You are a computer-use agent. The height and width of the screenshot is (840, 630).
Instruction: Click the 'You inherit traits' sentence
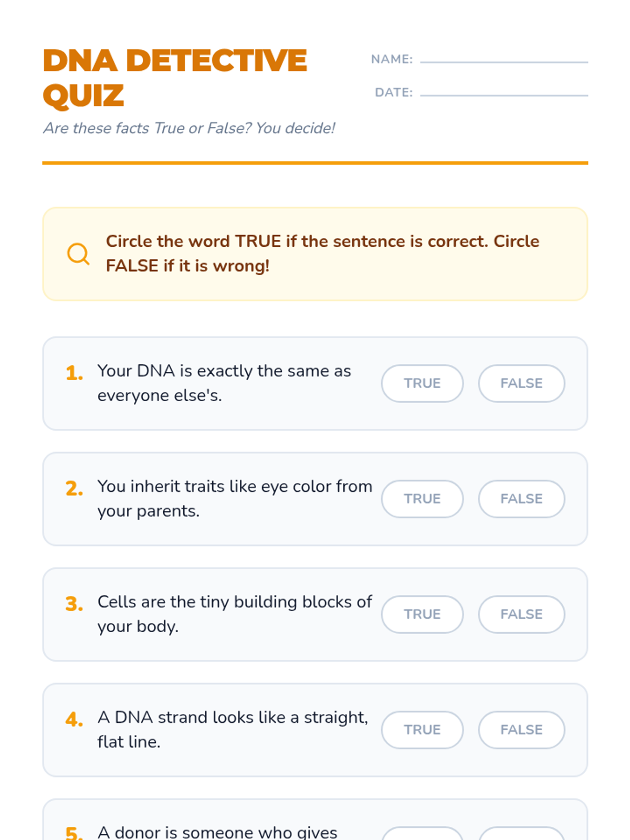(235, 498)
